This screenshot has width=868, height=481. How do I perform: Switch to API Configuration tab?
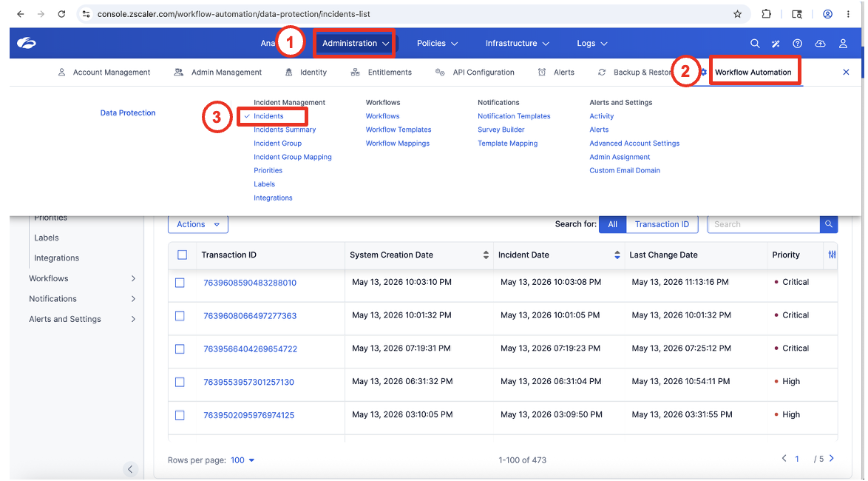pos(475,72)
